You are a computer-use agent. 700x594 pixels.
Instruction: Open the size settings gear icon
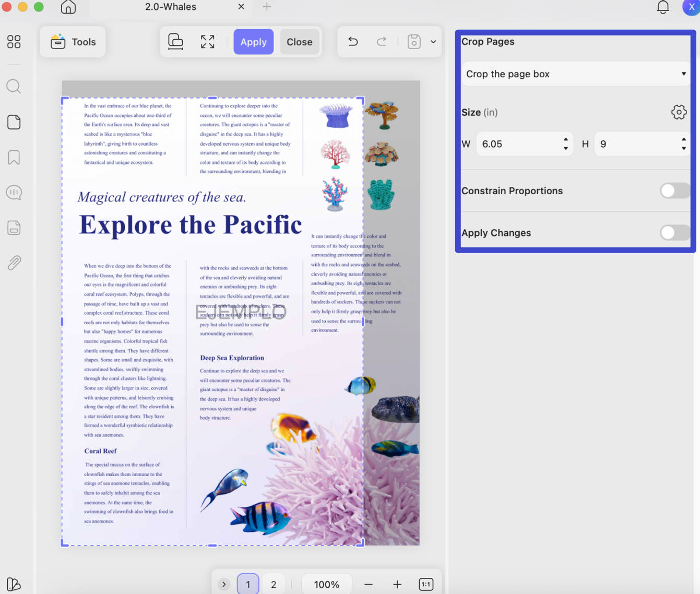coord(679,112)
